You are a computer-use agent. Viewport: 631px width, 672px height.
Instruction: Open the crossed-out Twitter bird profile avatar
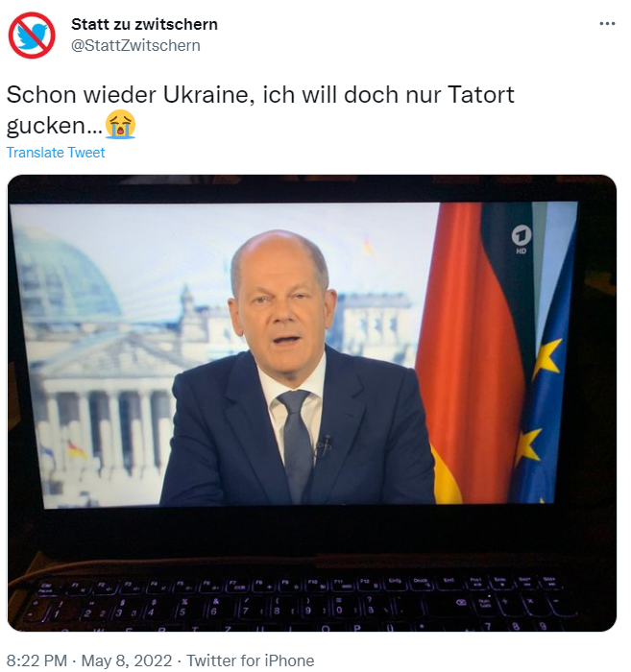(x=32, y=36)
